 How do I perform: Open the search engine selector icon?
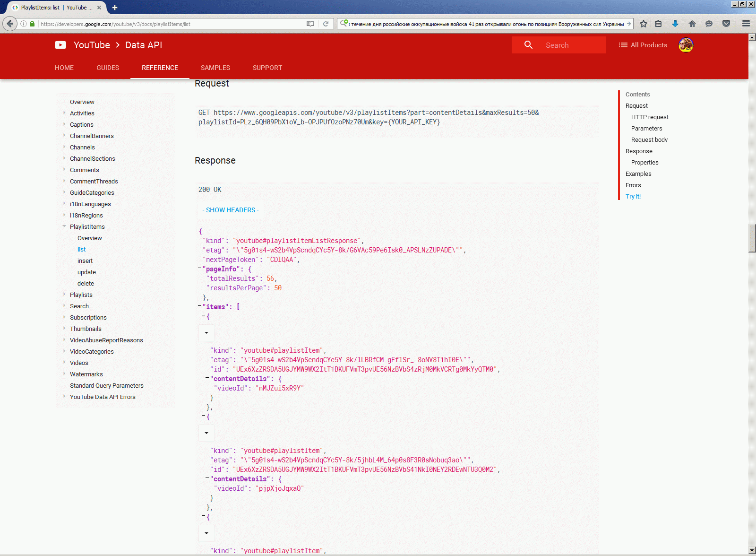pos(344,23)
